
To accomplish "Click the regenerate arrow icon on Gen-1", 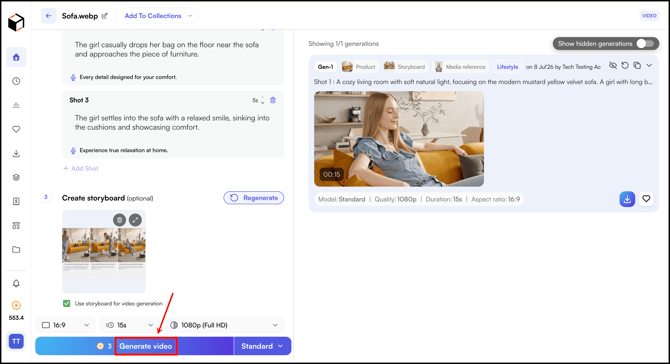I will click(x=625, y=65).
